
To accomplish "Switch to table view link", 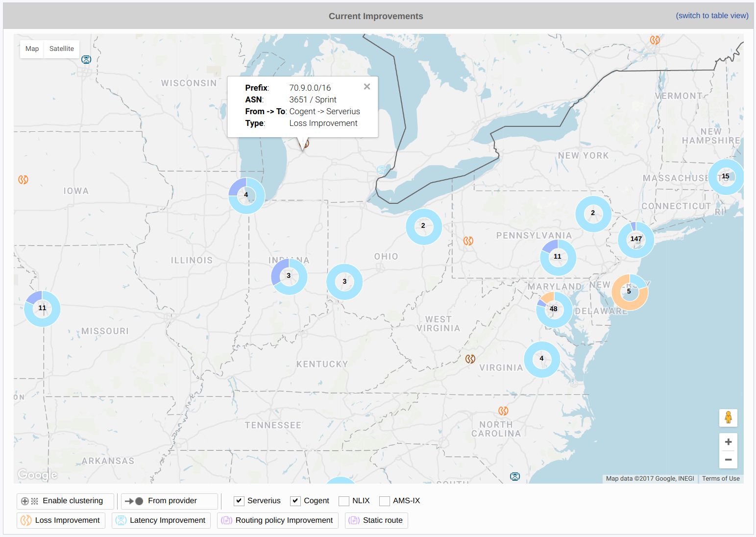I will tap(712, 16).
